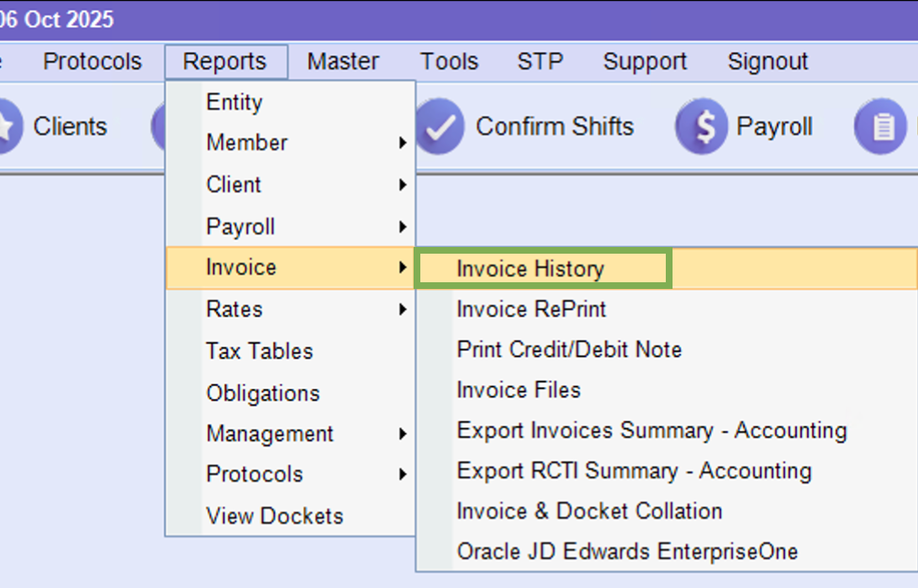Click Signout in the menu bar
This screenshot has height=588, width=918.
coord(768,61)
